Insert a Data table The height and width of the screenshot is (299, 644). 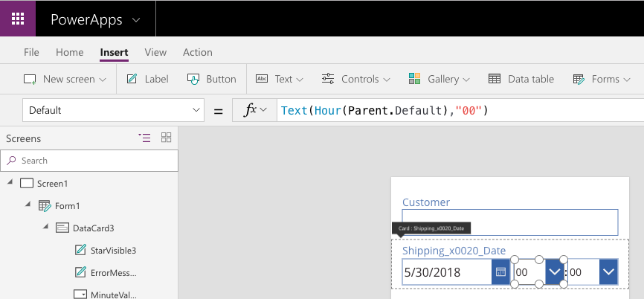coord(521,79)
